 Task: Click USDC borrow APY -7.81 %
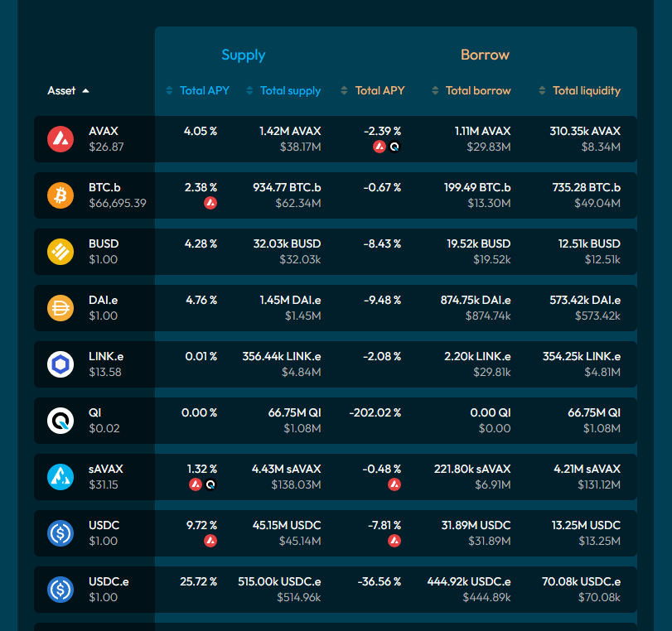coord(384,526)
